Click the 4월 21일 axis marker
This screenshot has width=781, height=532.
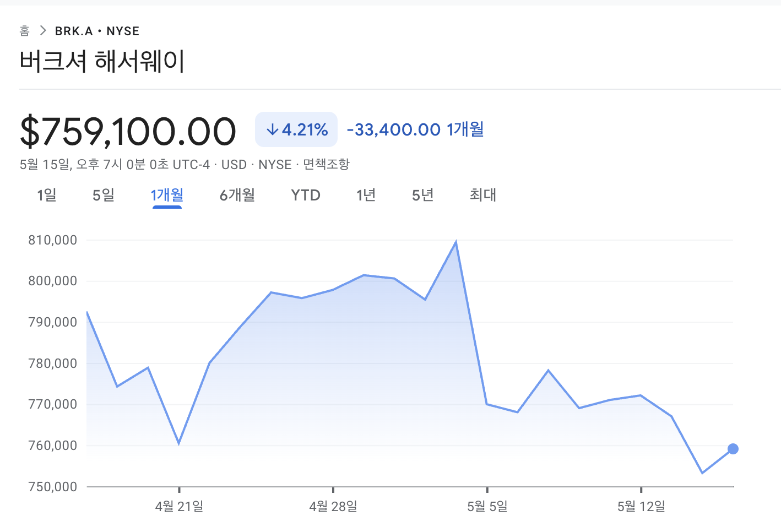point(179,506)
